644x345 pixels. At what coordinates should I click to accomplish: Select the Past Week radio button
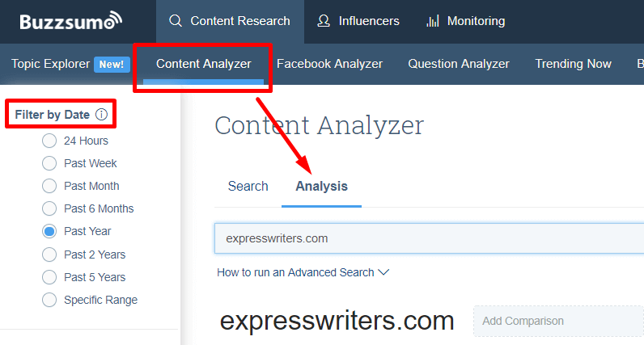coord(49,163)
